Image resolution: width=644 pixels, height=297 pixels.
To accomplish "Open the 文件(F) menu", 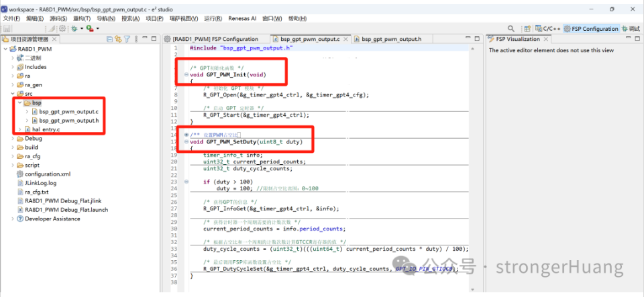I will tap(11, 19).
